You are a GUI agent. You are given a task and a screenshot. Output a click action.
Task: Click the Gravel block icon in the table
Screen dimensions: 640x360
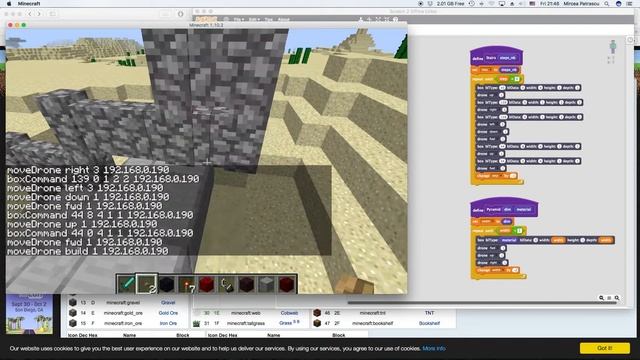pyautogui.click(x=73, y=302)
